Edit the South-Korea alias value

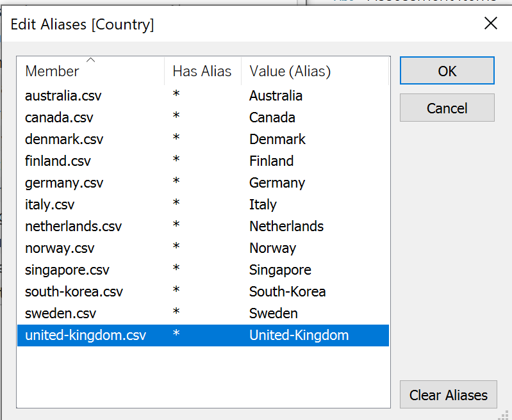[x=287, y=292]
